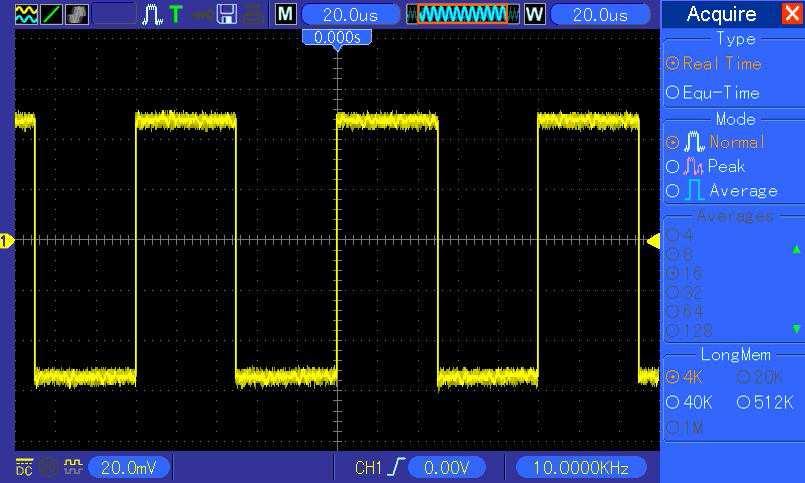Click the W window timebase icon
This screenshot has height=483, width=805.
pyautogui.click(x=534, y=14)
